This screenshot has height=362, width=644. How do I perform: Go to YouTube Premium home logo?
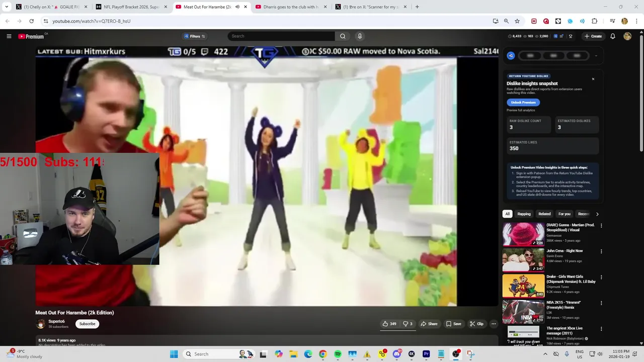click(31, 36)
